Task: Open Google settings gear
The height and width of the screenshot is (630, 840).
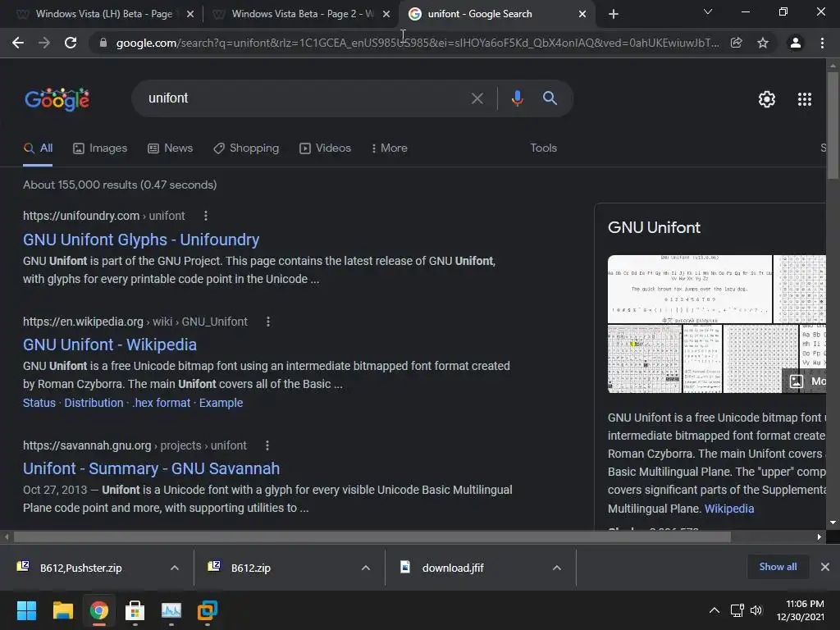Action: [x=767, y=99]
